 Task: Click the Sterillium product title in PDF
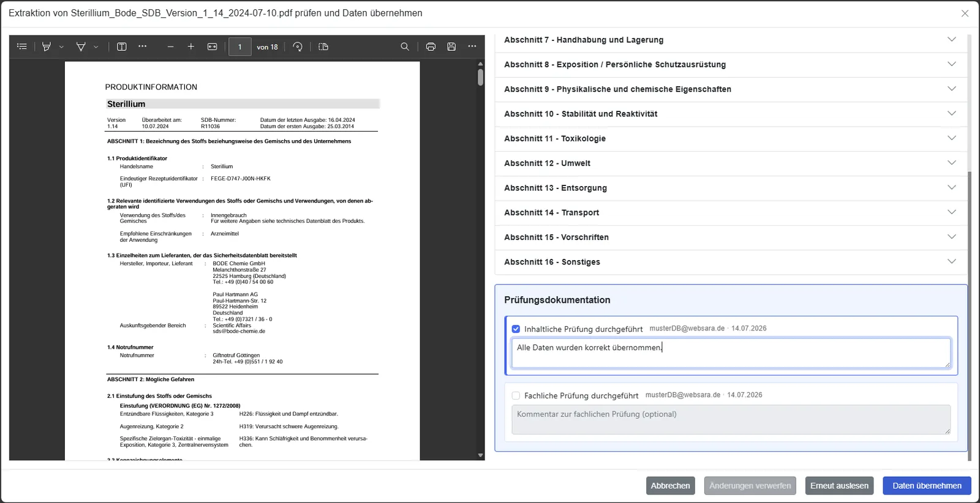point(126,104)
